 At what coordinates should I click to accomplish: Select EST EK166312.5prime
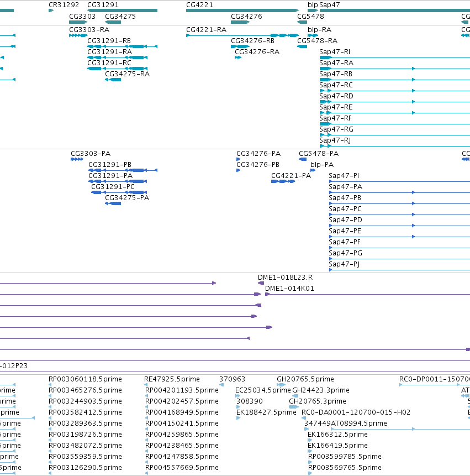337,435
